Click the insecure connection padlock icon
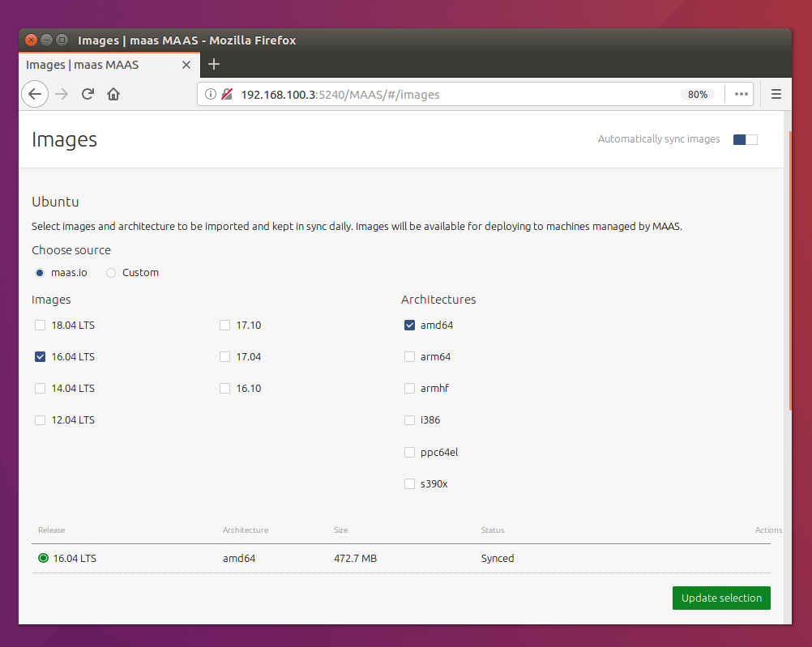The image size is (812, 647). 227,94
